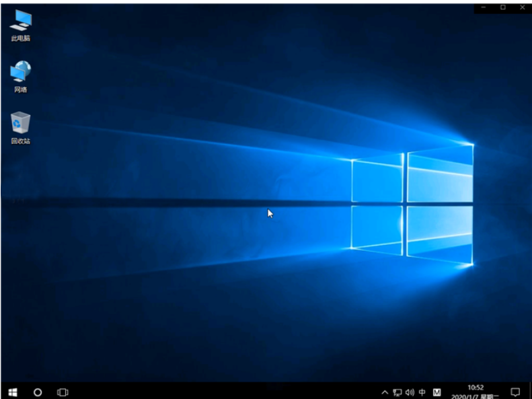Image resolution: width=532 pixels, height=399 pixels.
Task: Toggle the 中 Chinese input mode indicator
Action: tap(422, 392)
